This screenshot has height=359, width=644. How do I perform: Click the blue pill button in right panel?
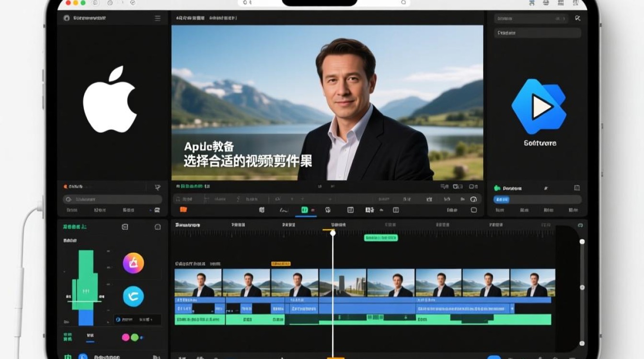coord(502,200)
